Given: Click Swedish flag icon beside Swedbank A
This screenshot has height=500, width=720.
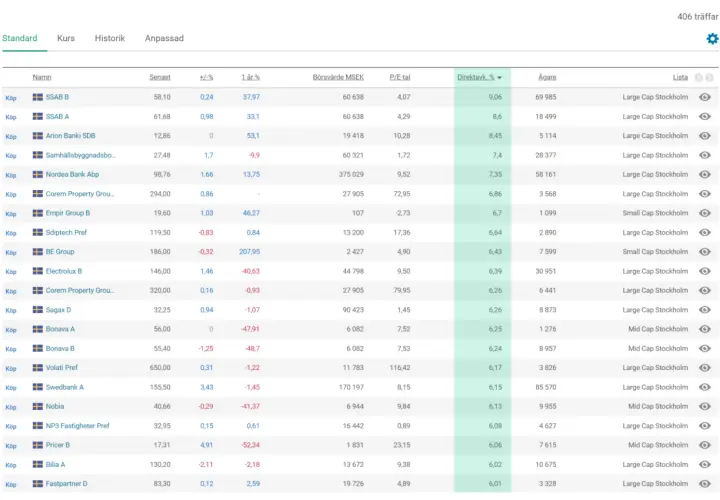Looking at the screenshot, I should pos(38,387).
